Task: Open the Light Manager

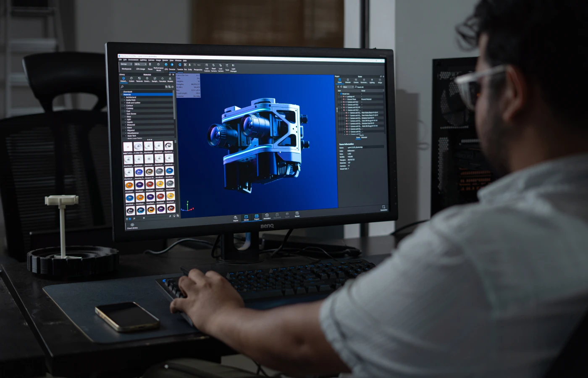Action: 234,68
